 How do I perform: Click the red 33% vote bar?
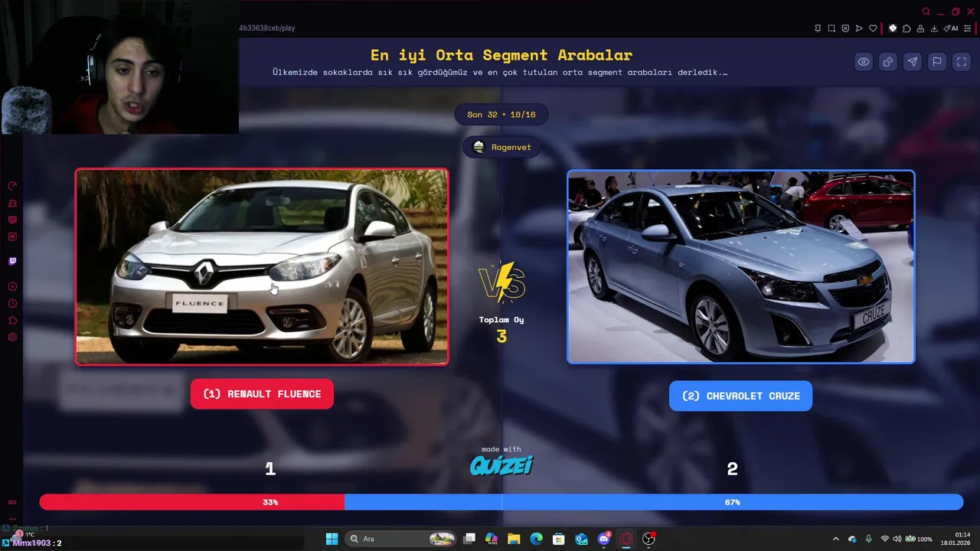pyautogui.click(x=192, y=502)
